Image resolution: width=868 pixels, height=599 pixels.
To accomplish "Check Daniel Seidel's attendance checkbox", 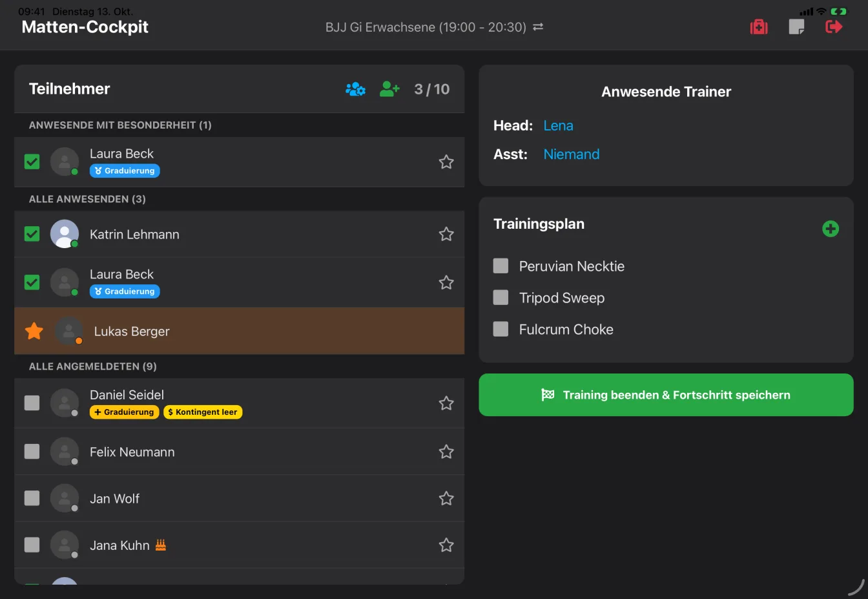I will 32,403.
